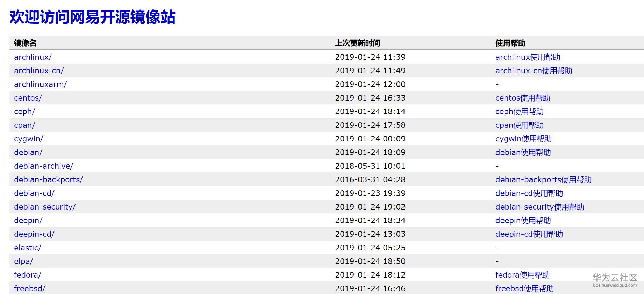Go to archlinuxarm/ mirror folder
Viewport: 644px width, 294px height.
tap(40, 84)
